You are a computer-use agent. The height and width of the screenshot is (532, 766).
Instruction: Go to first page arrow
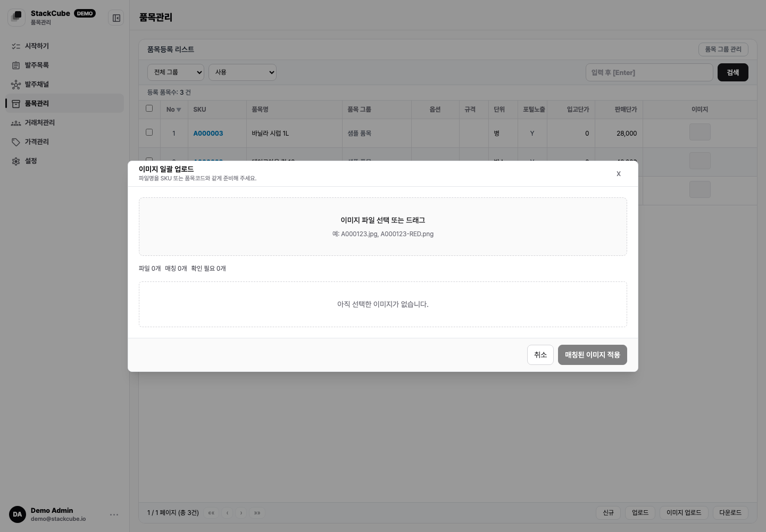(211, 513)
